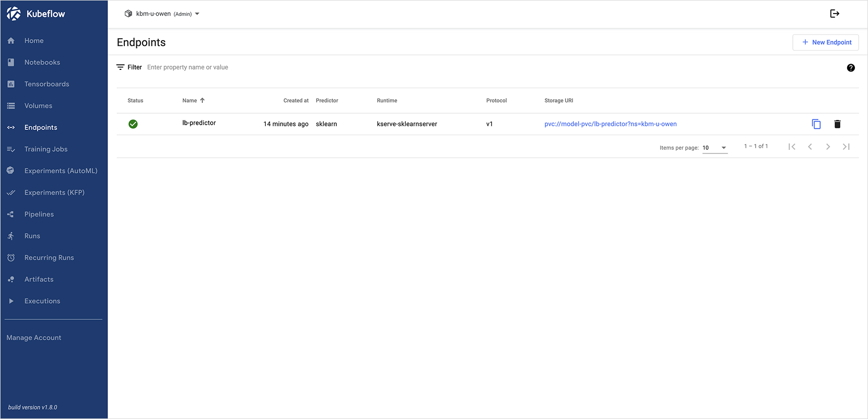Click the 1 – 1 of 1 range label
The width and height of the screenshot is (868, 419).
pyautogui.click(x=756, y=146)
